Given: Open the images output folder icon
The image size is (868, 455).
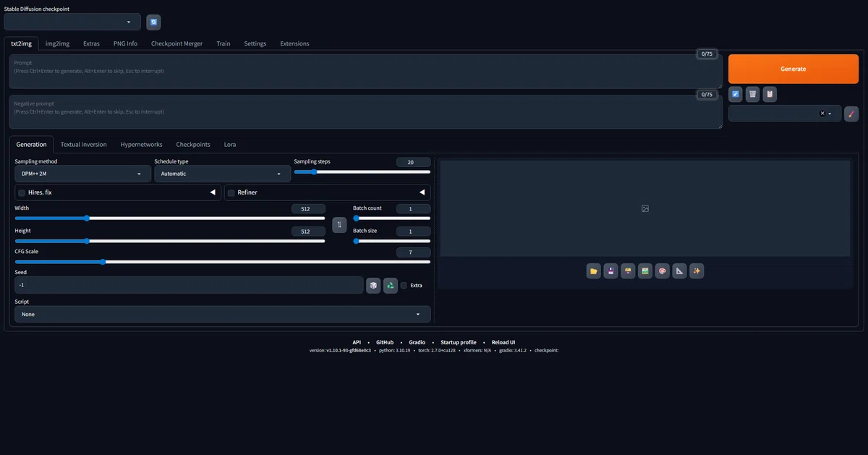Looking at the screenshot, I should tap(594, 271).
